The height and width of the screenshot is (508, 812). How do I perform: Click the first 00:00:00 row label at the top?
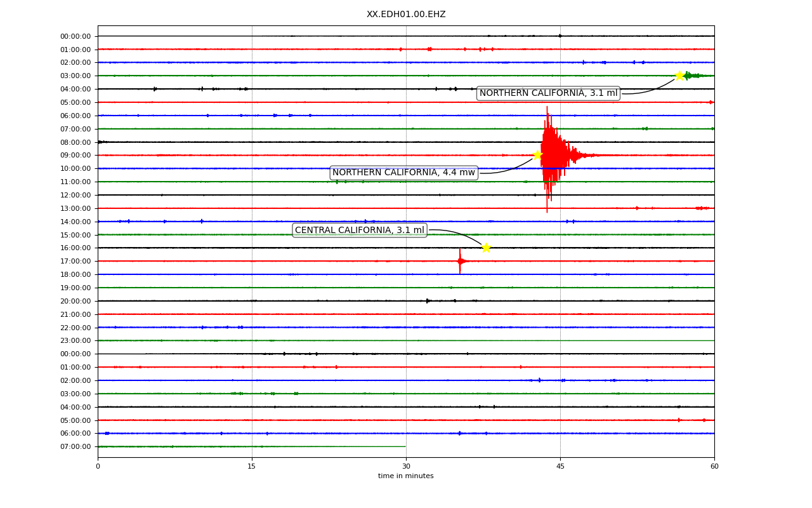75,36
